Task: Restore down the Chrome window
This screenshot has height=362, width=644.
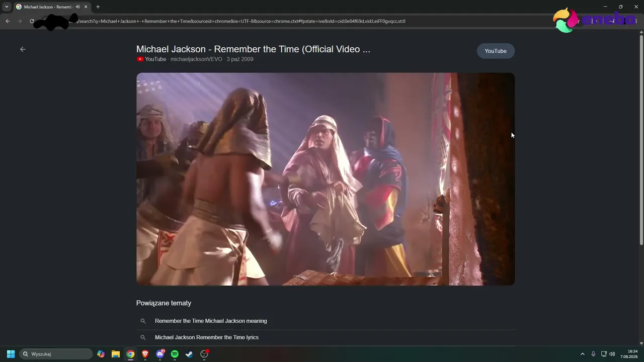Action: coord(621,7)
